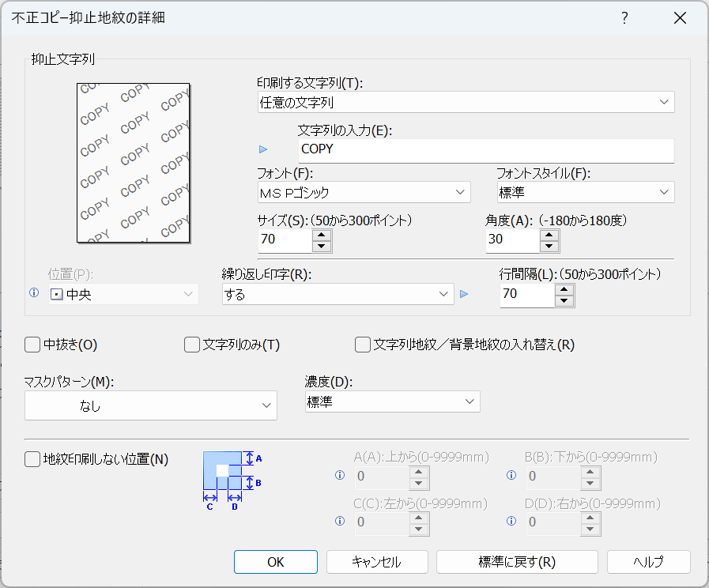This screenshot has width=709, height=588.
Task: Click the COPY watermark preview thumbnail
Action: (134, 162)
